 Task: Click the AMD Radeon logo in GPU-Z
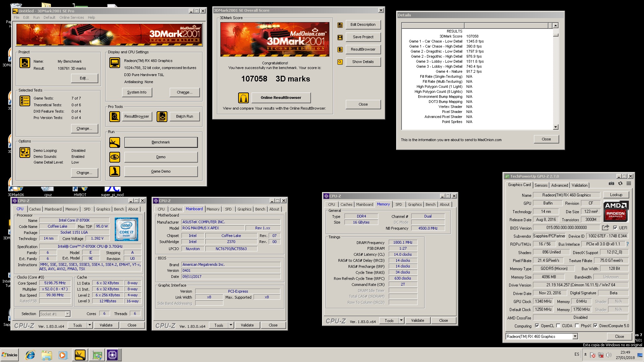point(616,211)
